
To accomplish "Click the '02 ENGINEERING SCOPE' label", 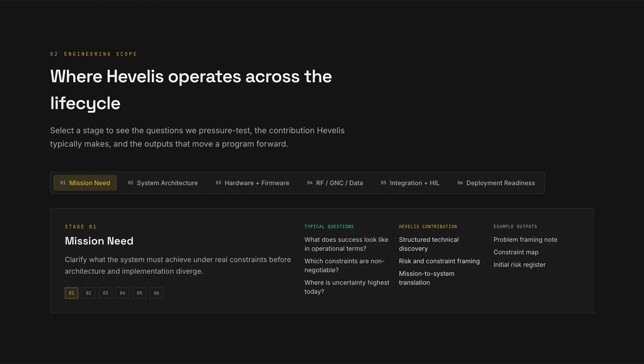I will pos(94,54).
